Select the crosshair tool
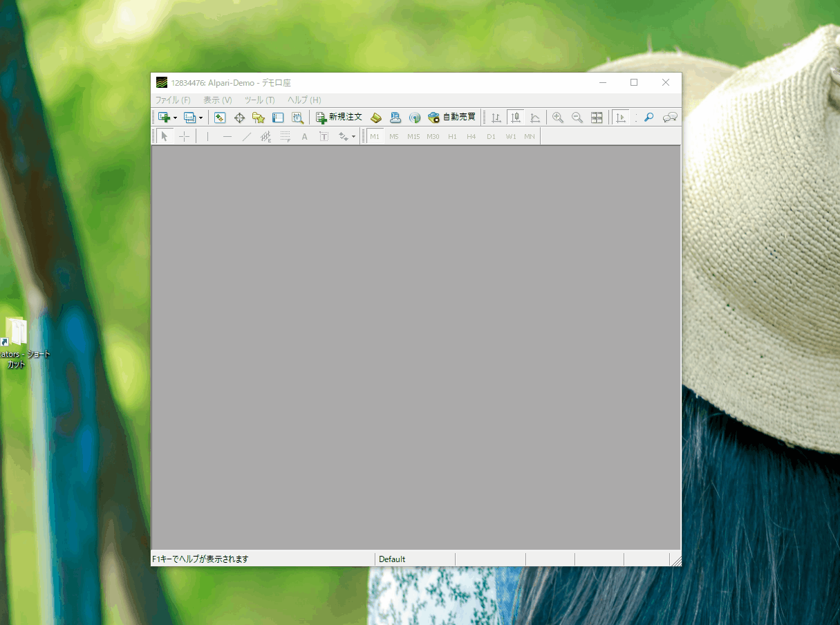The width and height of the screenshot is (840, 625). (x=184, y=136)
